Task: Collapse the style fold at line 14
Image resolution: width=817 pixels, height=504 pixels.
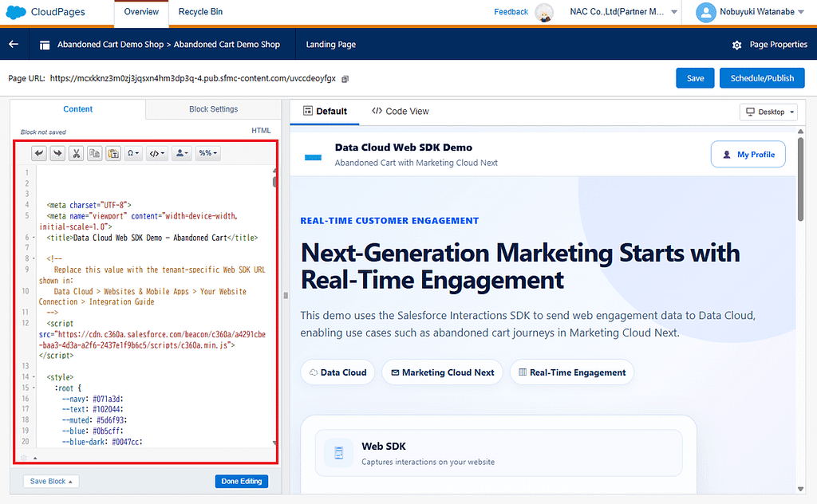Action: tap(34, 377)
